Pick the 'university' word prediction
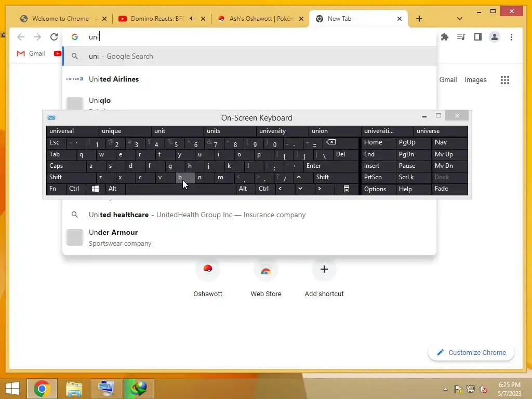Screen dimensions: 532x399 (282, 131)
